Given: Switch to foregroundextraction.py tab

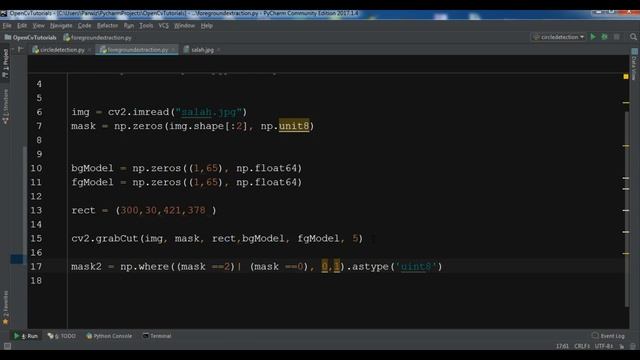Looking at the screenshot, I should click(x=137, y=50).
